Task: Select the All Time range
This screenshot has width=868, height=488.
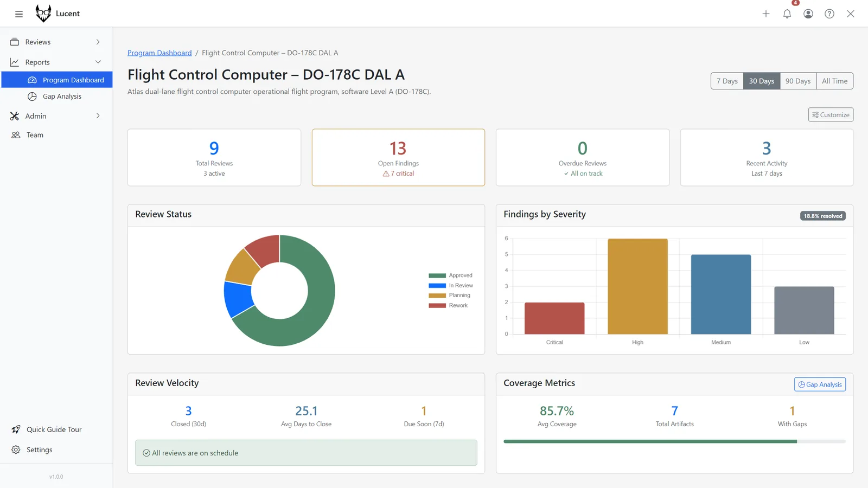Action: point(834,81)
